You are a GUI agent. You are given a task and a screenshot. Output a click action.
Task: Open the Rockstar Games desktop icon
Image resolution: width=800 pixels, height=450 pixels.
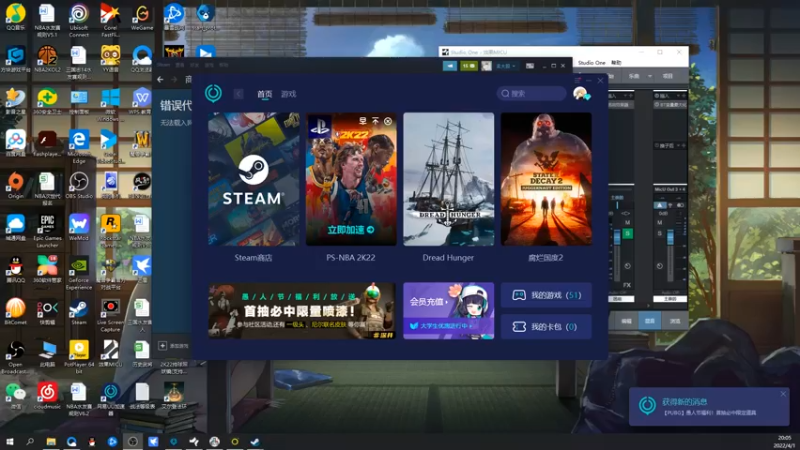[x=110, y=231]
